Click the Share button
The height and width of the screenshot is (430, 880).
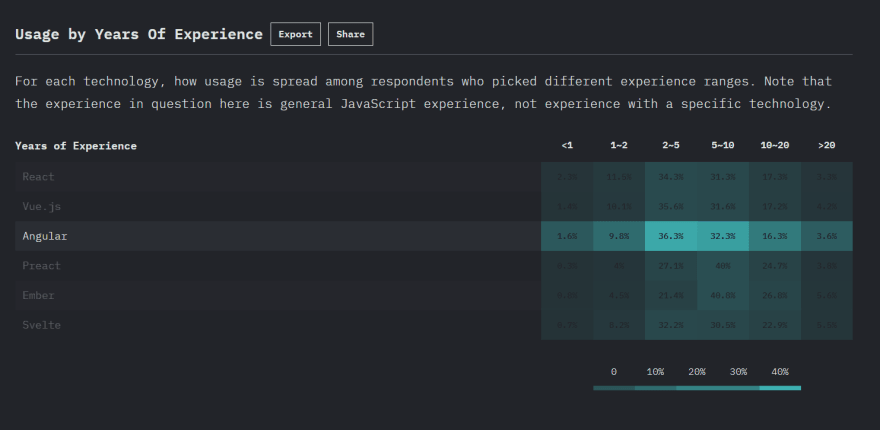point(350,34)
